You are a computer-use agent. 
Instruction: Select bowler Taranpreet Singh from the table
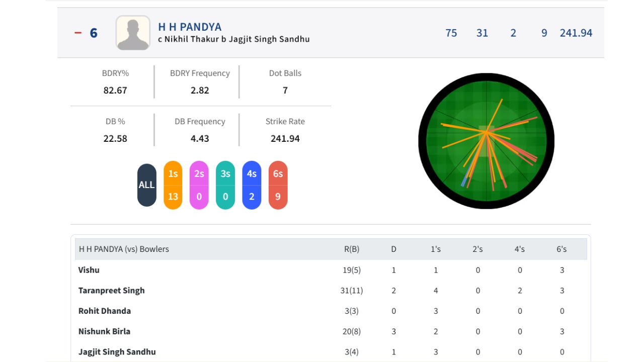click(x=111, y=290)
